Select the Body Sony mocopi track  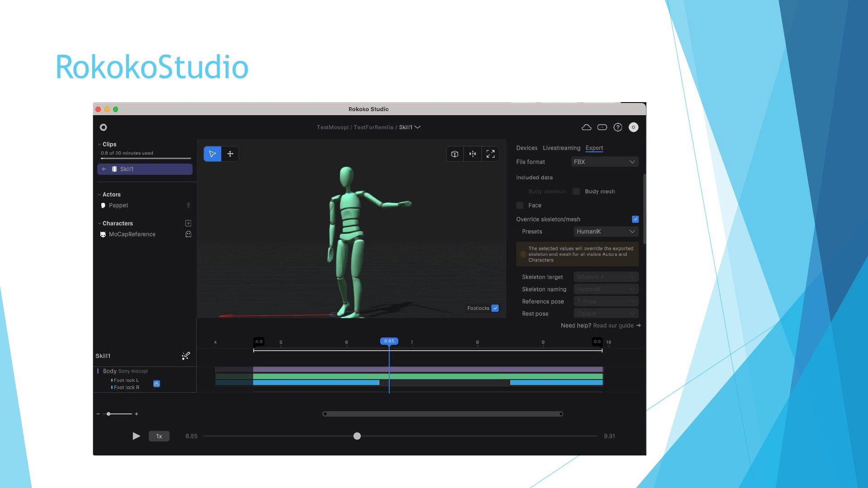[125, 371]
